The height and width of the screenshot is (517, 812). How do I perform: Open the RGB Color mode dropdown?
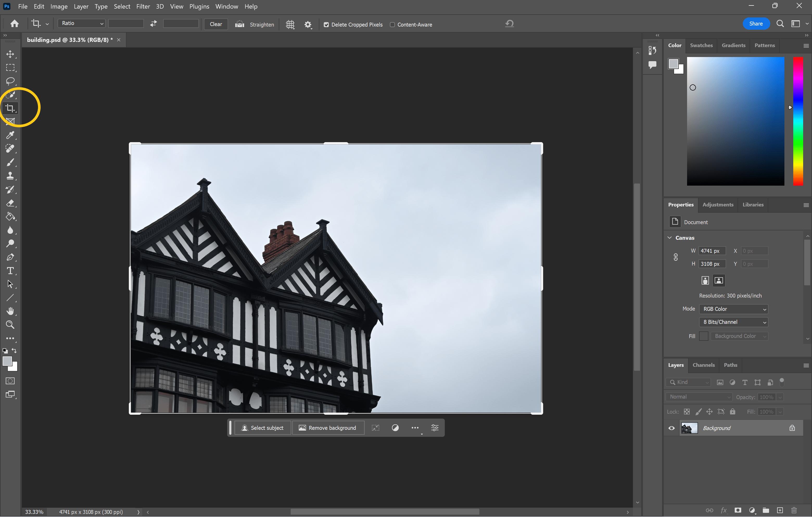(733, 309)
